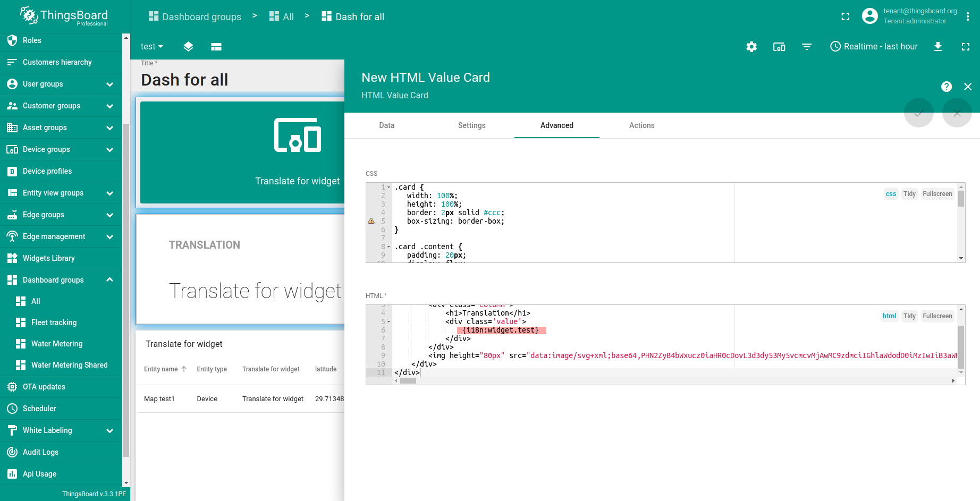Switch to the Settings tab
This screenshot has height=501, width=980.
(472, 125)
